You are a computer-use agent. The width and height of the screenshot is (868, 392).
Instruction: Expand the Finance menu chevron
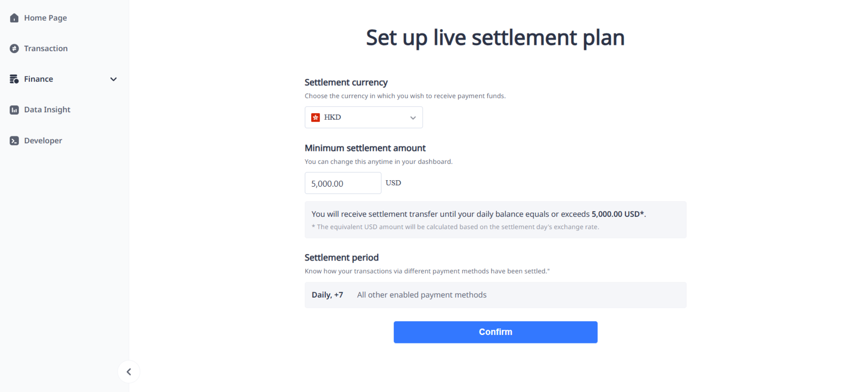(x=114, y=79)
